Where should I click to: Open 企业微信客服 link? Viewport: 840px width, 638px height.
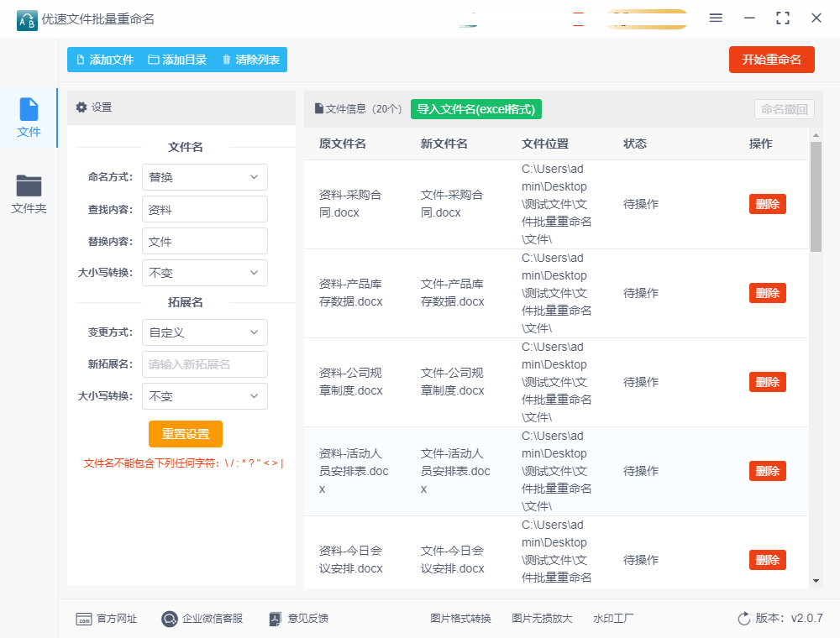coord(202,619)
